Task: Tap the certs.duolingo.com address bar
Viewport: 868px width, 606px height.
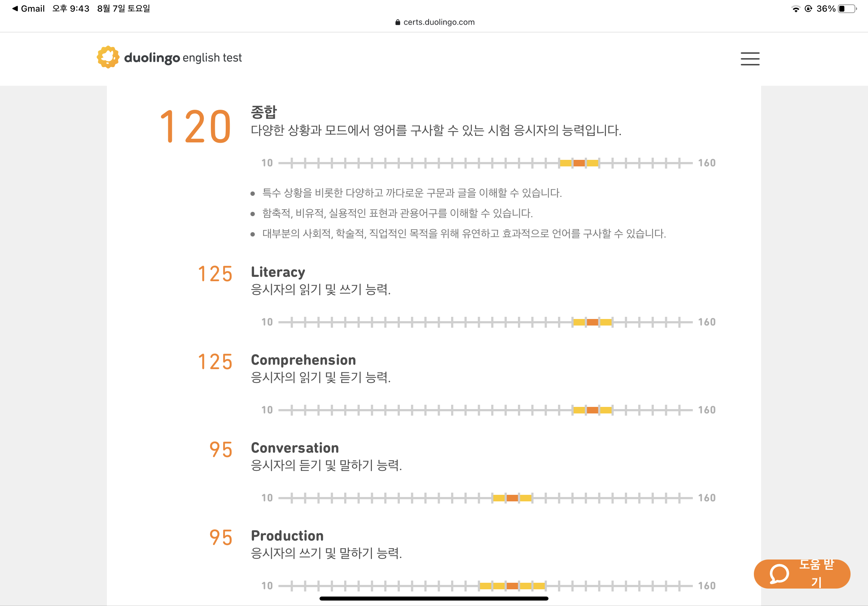Action: click(435, 22)
